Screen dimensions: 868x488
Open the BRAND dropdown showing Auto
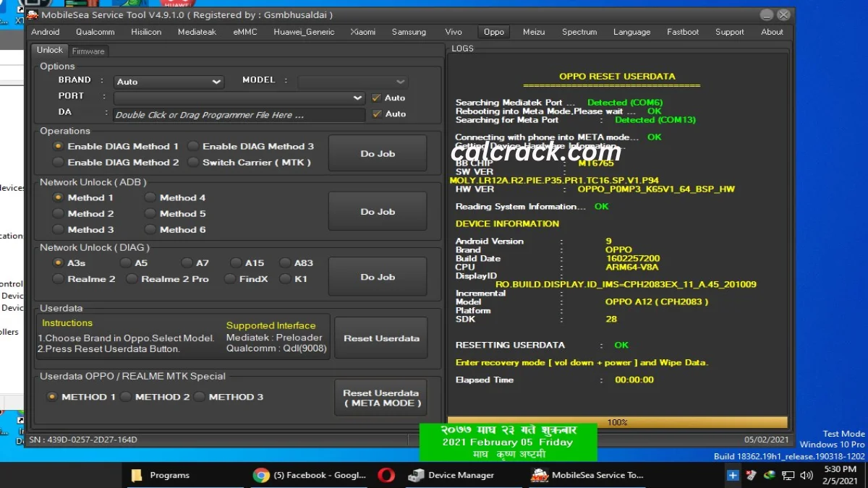tap(168, 82)
